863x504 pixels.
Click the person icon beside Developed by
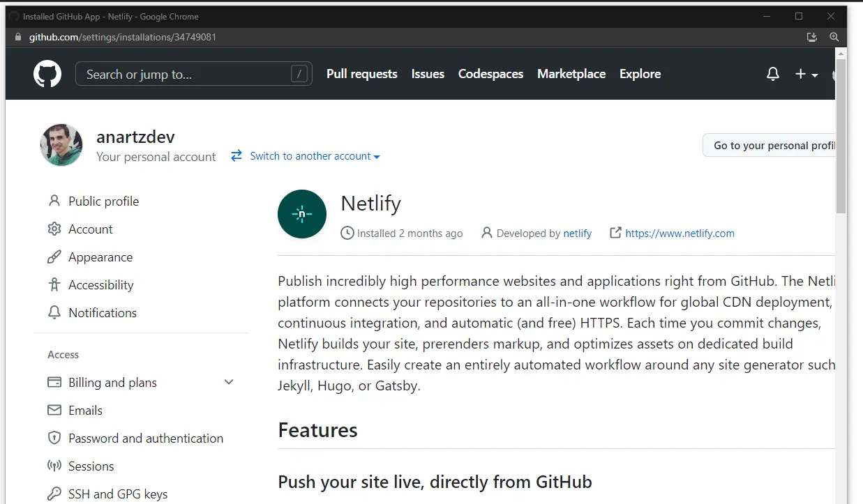tap(487, 233)
